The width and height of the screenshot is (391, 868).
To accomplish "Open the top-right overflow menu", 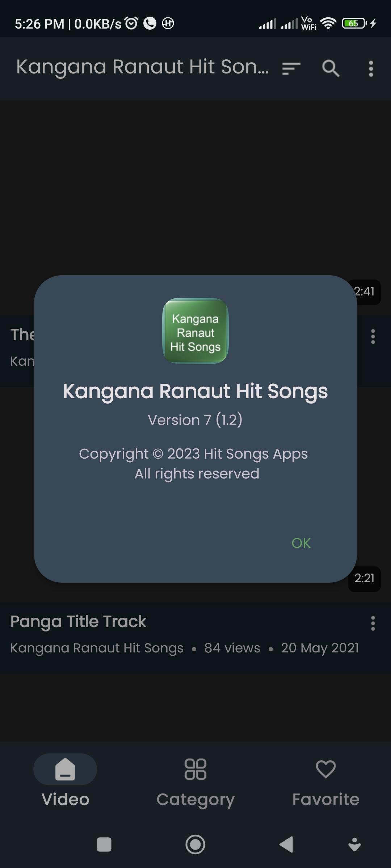I will point(371,68).
